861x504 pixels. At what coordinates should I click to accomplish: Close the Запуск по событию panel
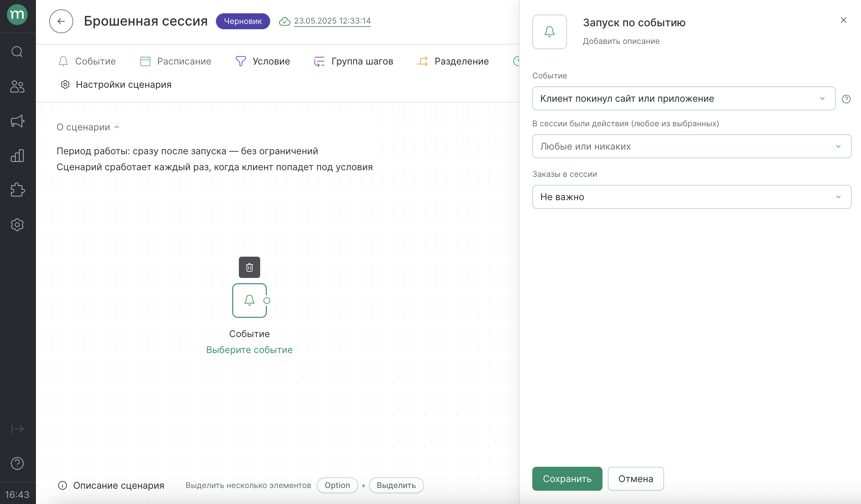point(843,20)
